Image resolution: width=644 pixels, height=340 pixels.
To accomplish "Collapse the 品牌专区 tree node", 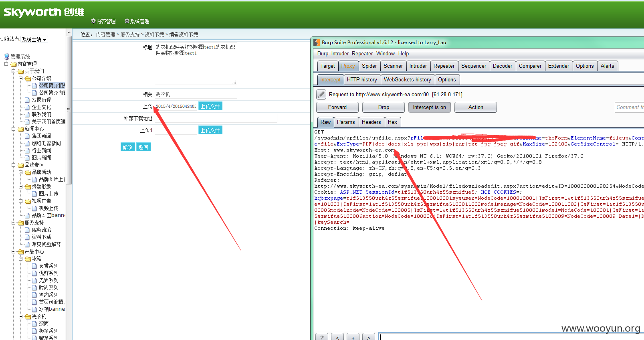I will coord(13,165).
